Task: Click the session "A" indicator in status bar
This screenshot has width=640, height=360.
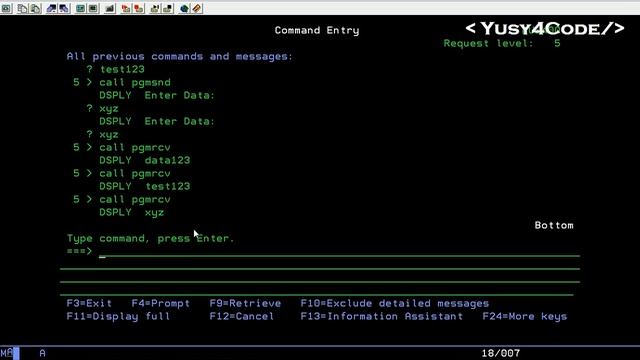Action: point(42,353)
